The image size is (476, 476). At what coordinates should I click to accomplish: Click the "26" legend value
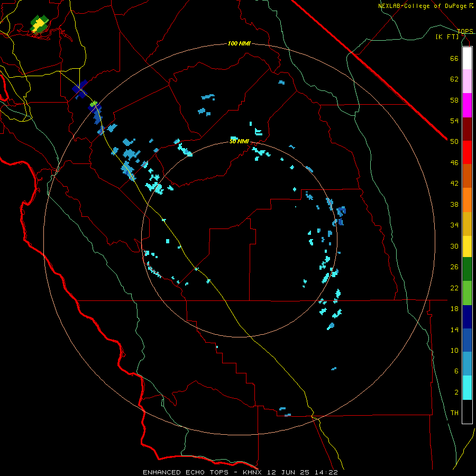pos(454,267)
